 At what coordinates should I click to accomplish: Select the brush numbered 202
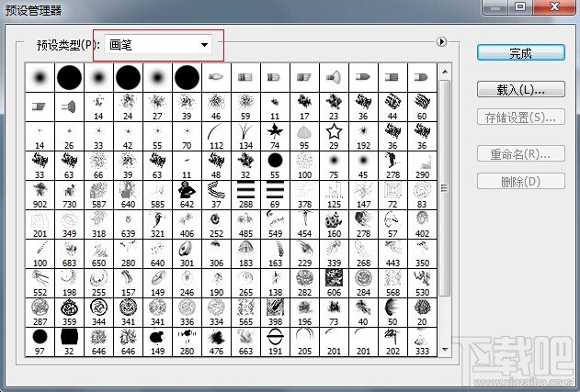(392, 342)
